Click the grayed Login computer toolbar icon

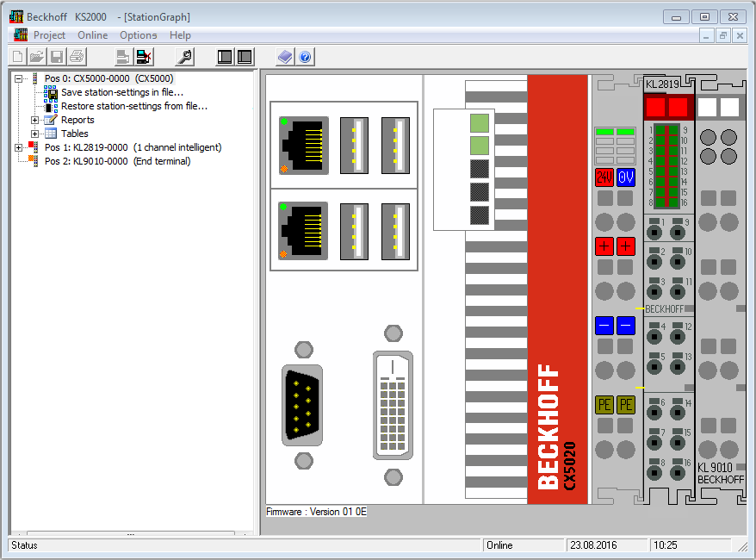pos(123,57)
